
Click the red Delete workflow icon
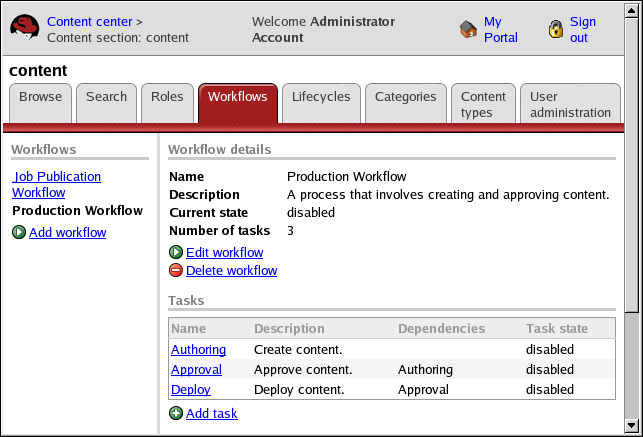(176, 270)
